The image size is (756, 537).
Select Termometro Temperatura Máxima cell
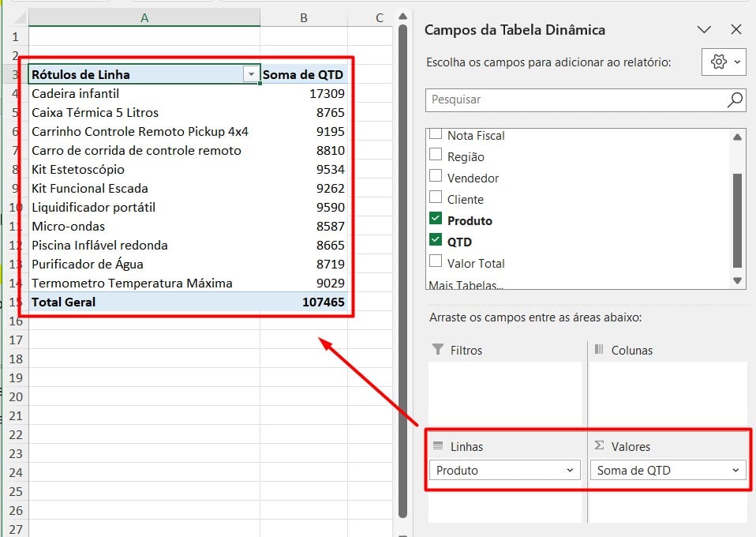coord(144,284)
